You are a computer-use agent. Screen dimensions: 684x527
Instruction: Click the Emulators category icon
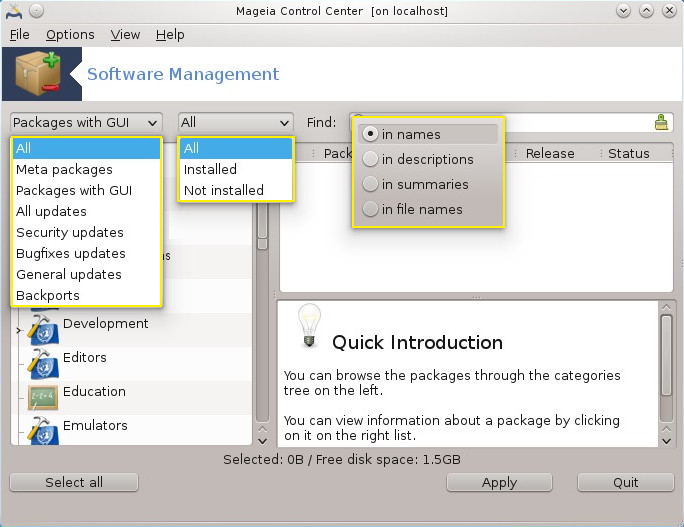coord(43,431)
